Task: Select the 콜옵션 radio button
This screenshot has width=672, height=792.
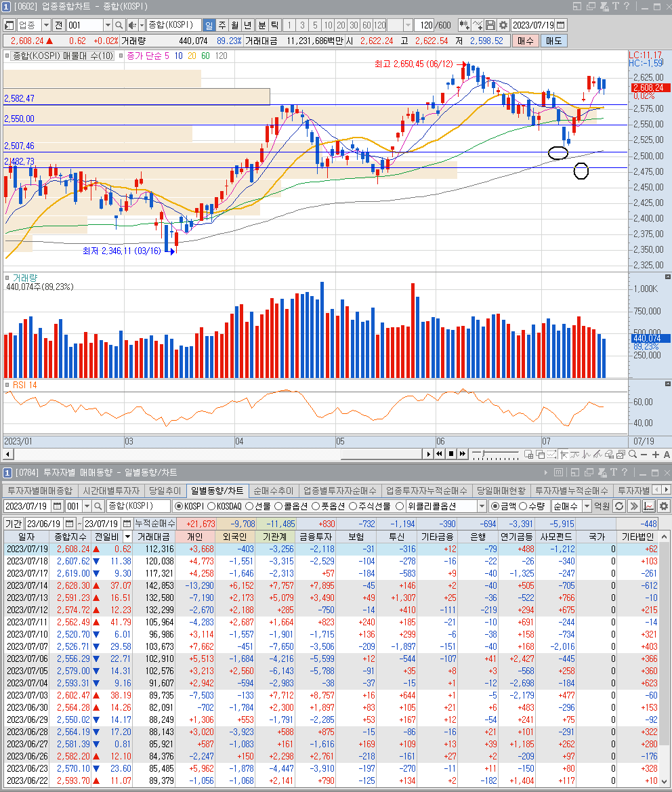Action: (x=278, y=506)
